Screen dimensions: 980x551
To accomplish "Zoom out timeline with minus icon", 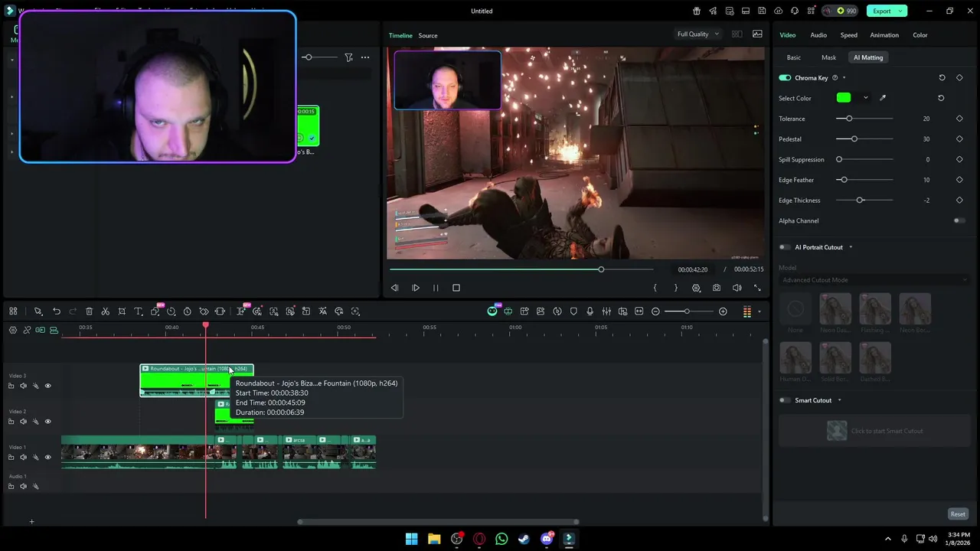I will 655,311.
